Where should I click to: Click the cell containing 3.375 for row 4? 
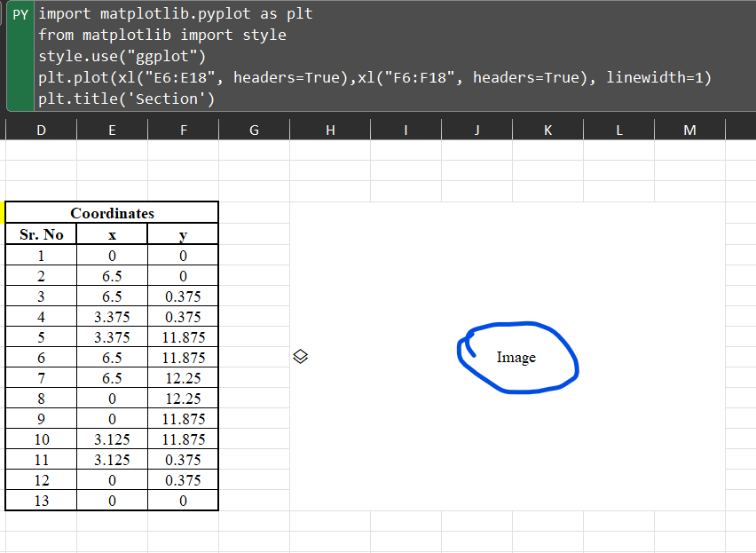pyautogui.click(x=112, y=316)
